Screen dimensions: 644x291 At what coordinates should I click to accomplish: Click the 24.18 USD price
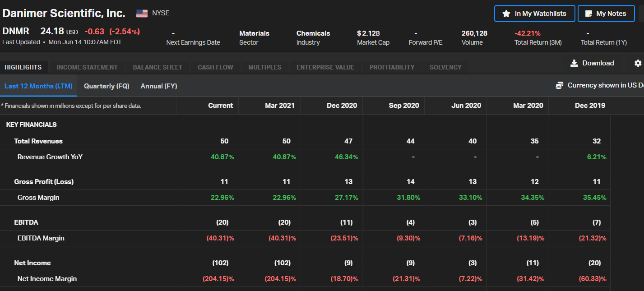pos(59,31)
